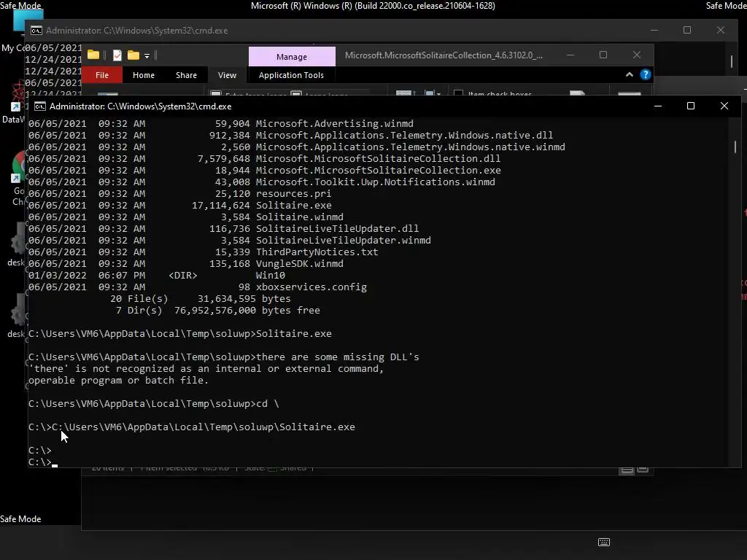This screenshot has width=747, height=560.
Task: Open the Manage contextual tab
Action: click(x=292, y=57)
